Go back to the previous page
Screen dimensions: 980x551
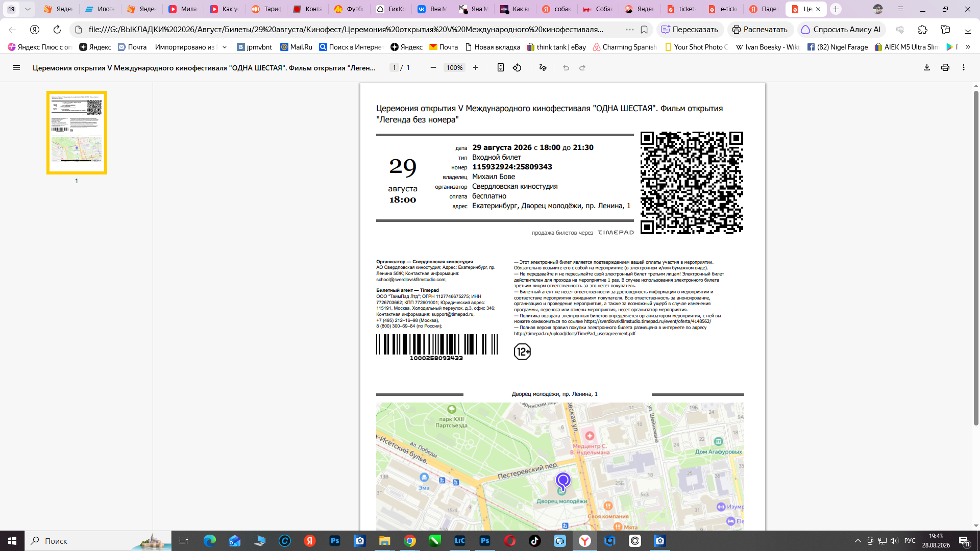12,30
